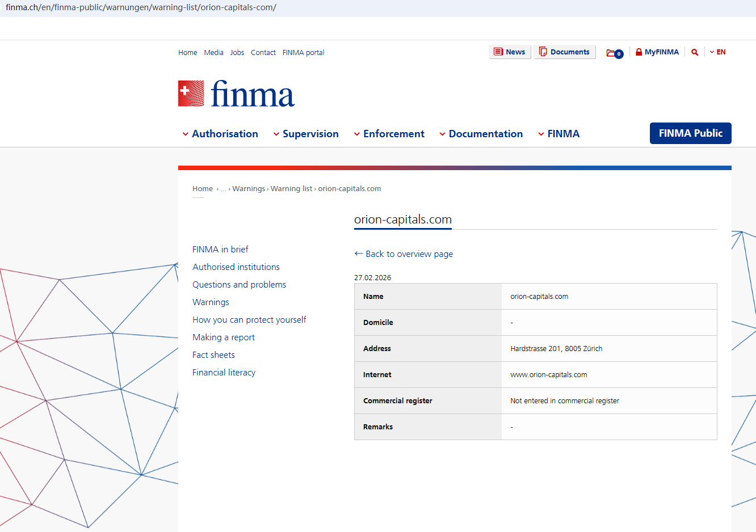This screenshot has width=756, height=532.
Task: Click the address Hardstrasse 201, 8005 Zürich
Action: point(556,349)
